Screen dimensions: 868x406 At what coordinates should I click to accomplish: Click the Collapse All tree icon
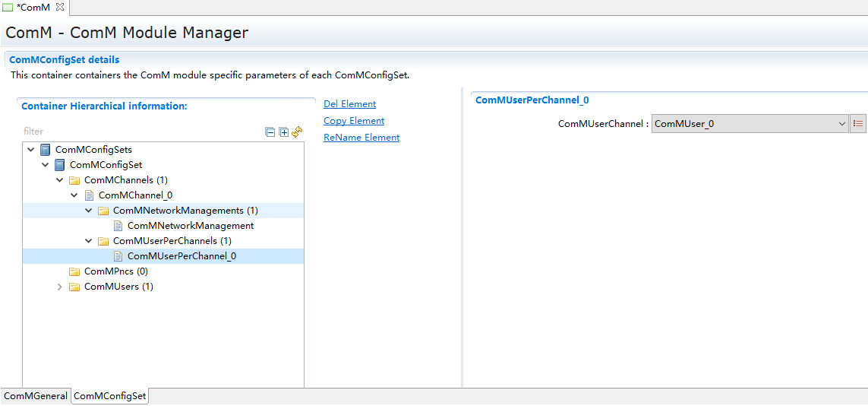tap(270, 132)
